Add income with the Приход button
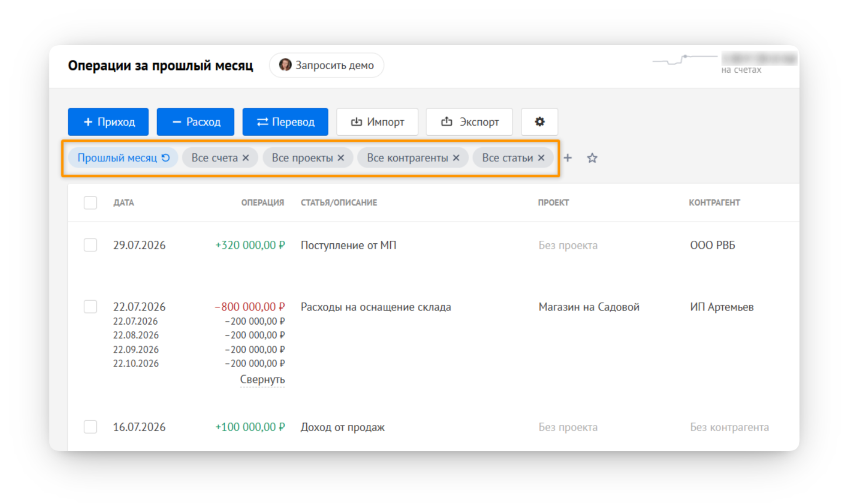 [108, 122]
